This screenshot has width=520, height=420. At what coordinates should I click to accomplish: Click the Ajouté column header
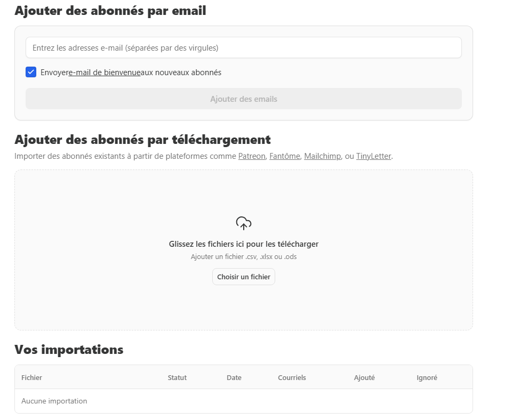pos(364,377)
